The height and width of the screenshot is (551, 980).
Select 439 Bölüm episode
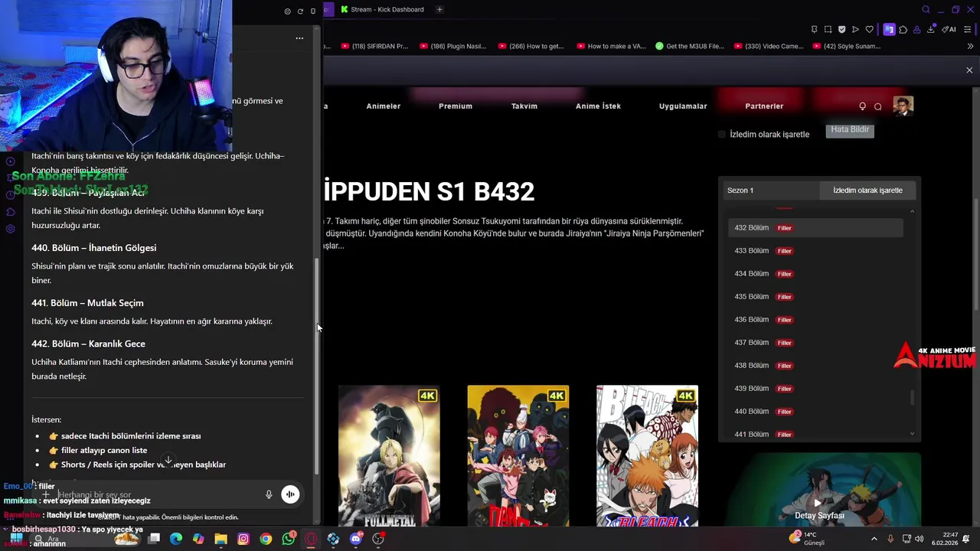815,388
